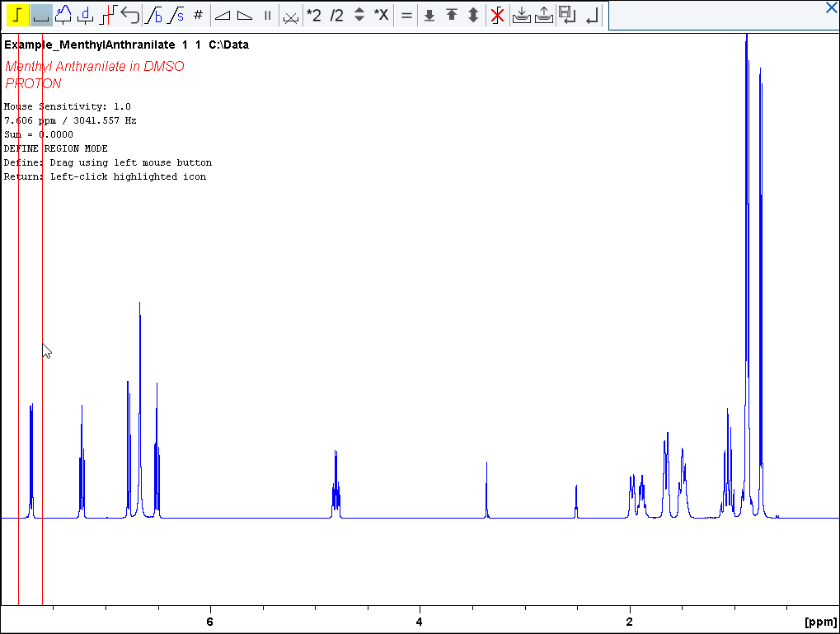This screenshot has height=634, width=840.
Task: Click the move integrals down arrow icon
Action: 429,16
